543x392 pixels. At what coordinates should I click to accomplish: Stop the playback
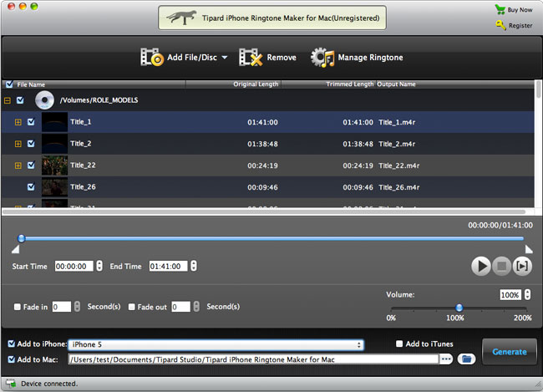(501, 266)
